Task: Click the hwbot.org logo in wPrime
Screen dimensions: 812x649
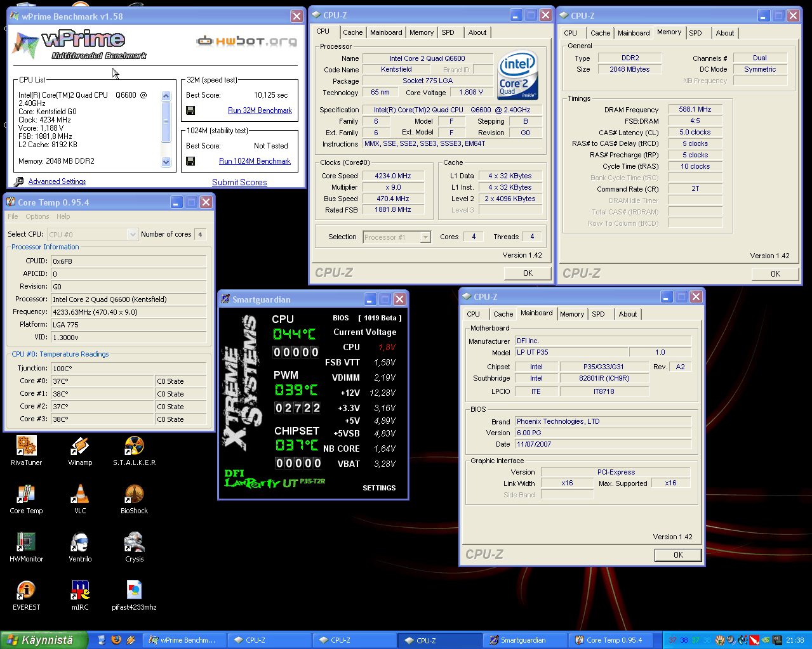Action: click(x=246, y=41)
